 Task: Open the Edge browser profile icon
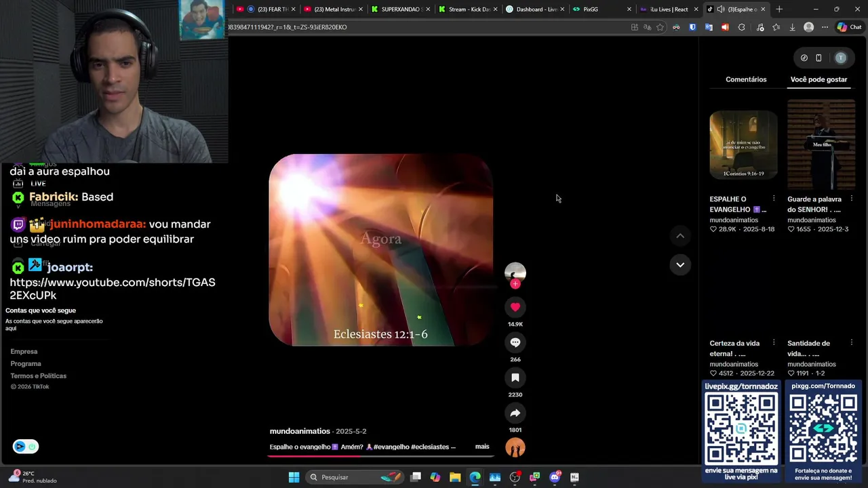point(808,27)
